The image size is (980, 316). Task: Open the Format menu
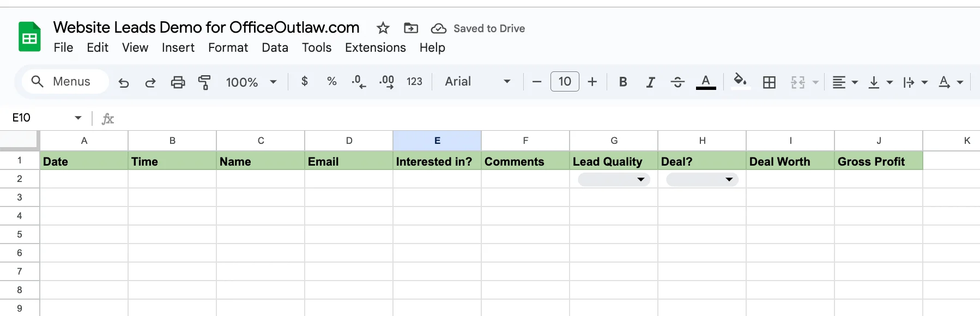228,48
